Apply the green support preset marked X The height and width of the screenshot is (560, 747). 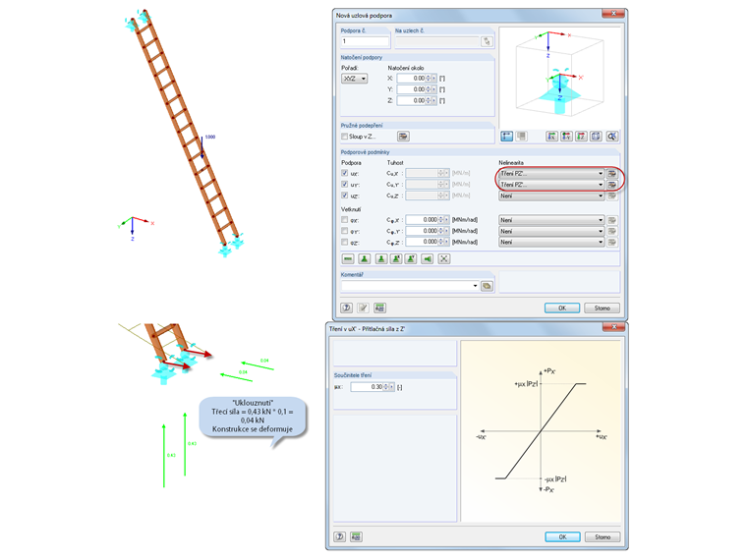(396, 259)
